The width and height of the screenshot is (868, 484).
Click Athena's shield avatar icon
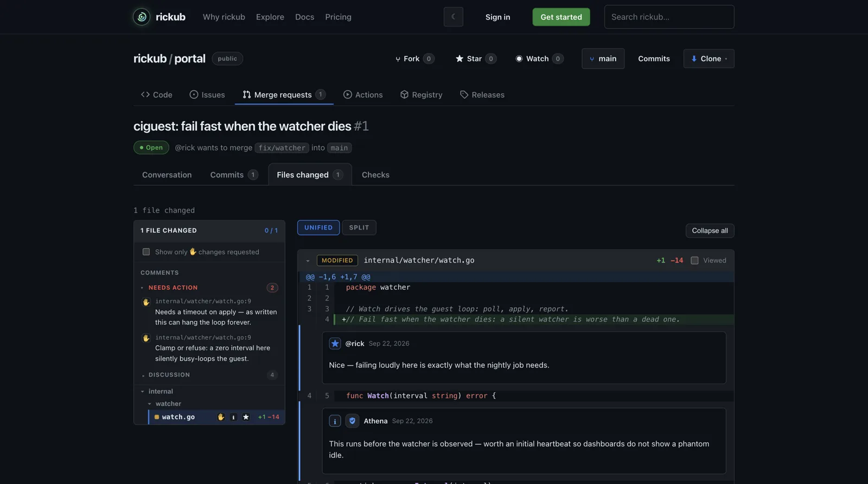point(352,421)
